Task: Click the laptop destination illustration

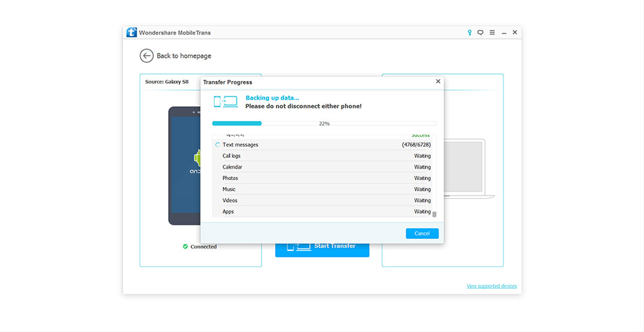Action: 469,169
